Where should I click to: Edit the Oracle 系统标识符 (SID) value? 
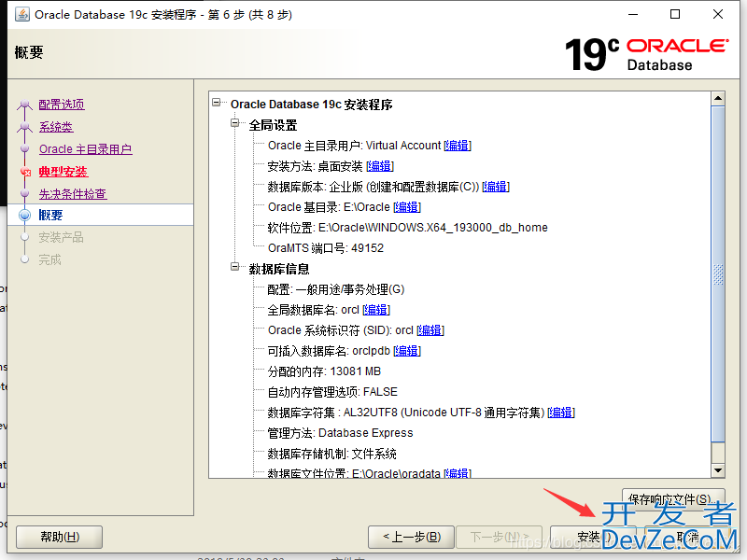coord(430,330)
